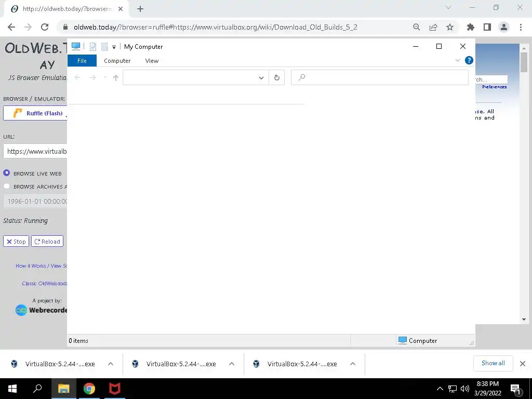
Task: Open the Windows Start menu
Action: click(x=12, y=389)
